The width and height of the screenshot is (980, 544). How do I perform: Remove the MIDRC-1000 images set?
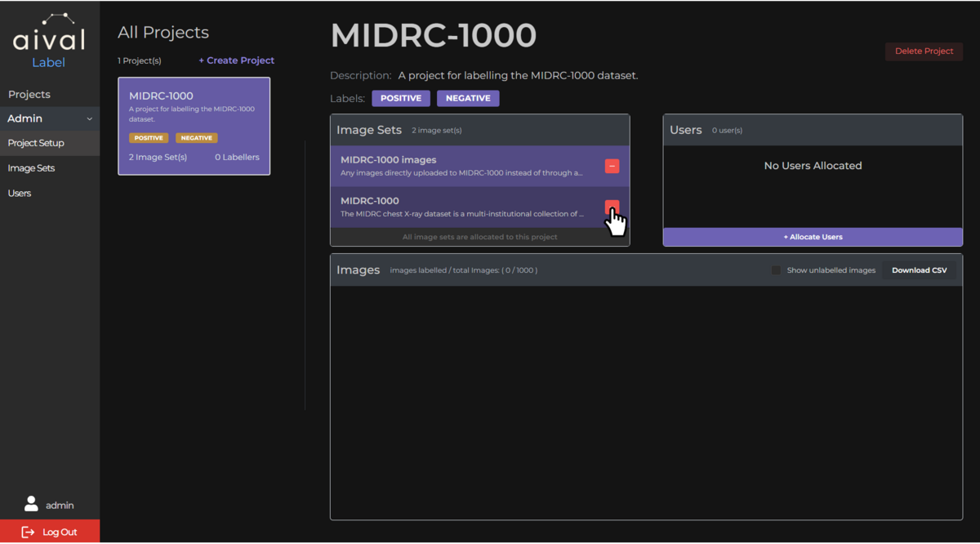pos(612,166)
